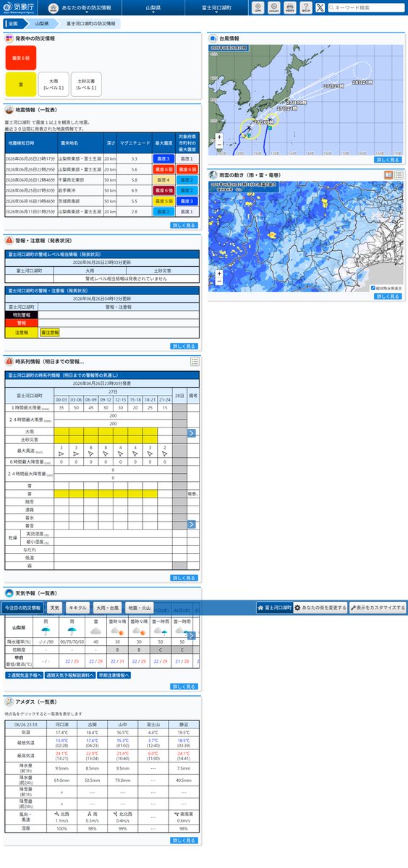
Task: Click the PRINT icon
Action: pyautogui.click(x=289, y=7)
